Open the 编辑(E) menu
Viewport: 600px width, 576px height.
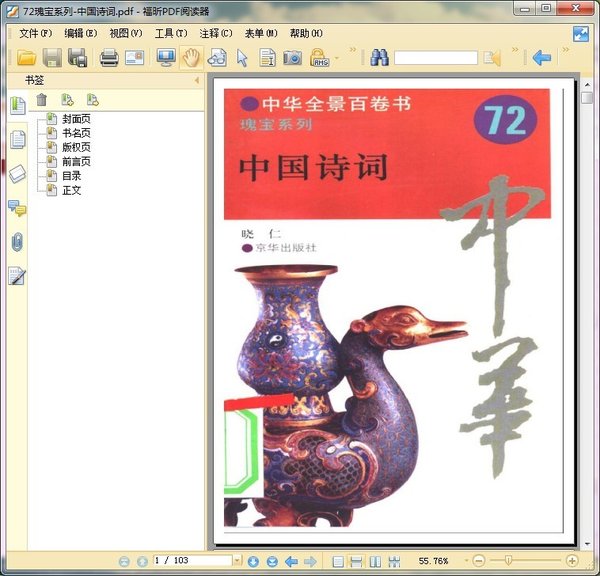(81, 34)
